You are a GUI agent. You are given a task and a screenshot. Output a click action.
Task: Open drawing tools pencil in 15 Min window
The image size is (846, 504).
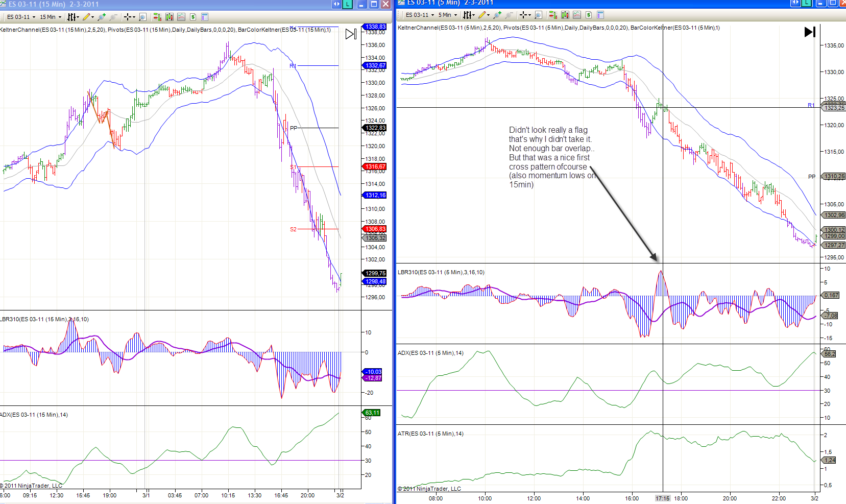pyautogui.click(x=88, y=17)
